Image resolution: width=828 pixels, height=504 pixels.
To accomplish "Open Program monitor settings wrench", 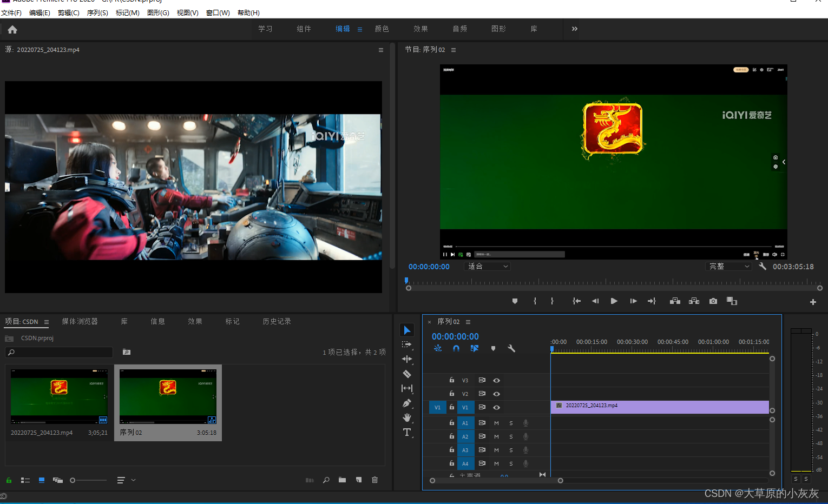I will [x=763, y=266].
